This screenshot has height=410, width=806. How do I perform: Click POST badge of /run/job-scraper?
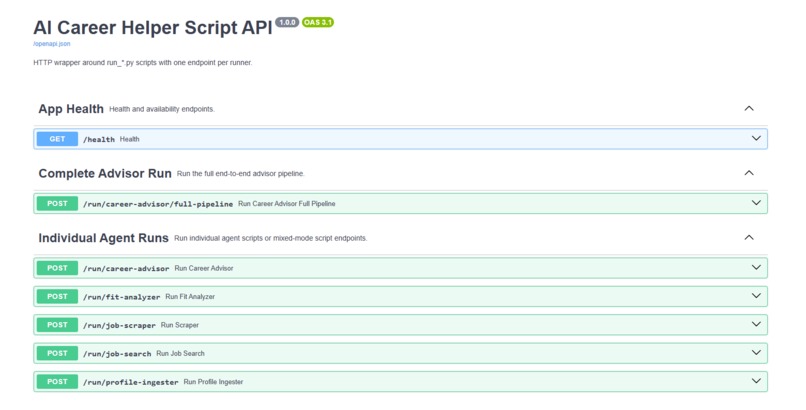pyautogui.click(x=57, y=325)
